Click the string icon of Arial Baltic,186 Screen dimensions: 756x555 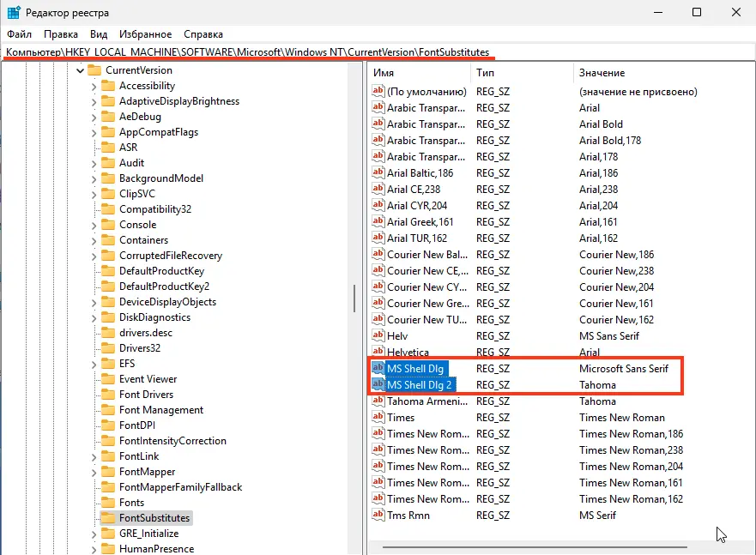378,172
